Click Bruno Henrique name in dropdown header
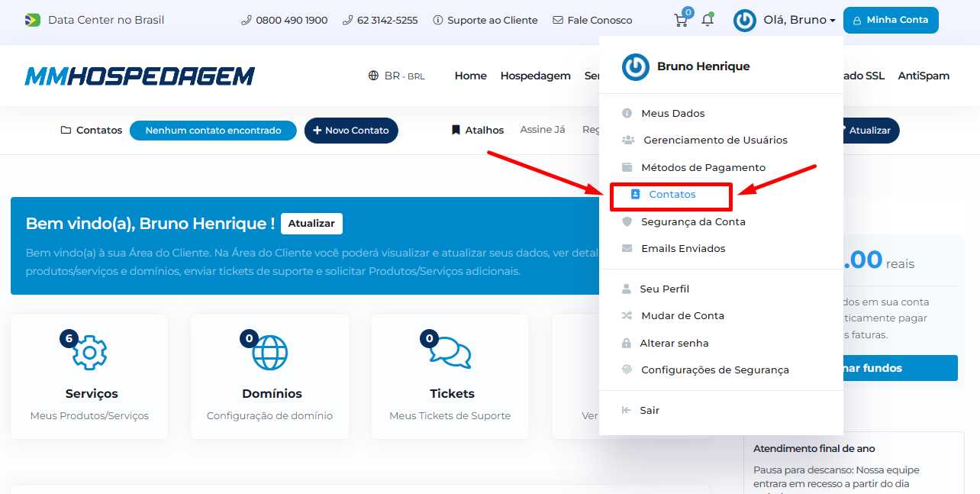The height and width of the screenshot is (494, 980). [704, 66]
